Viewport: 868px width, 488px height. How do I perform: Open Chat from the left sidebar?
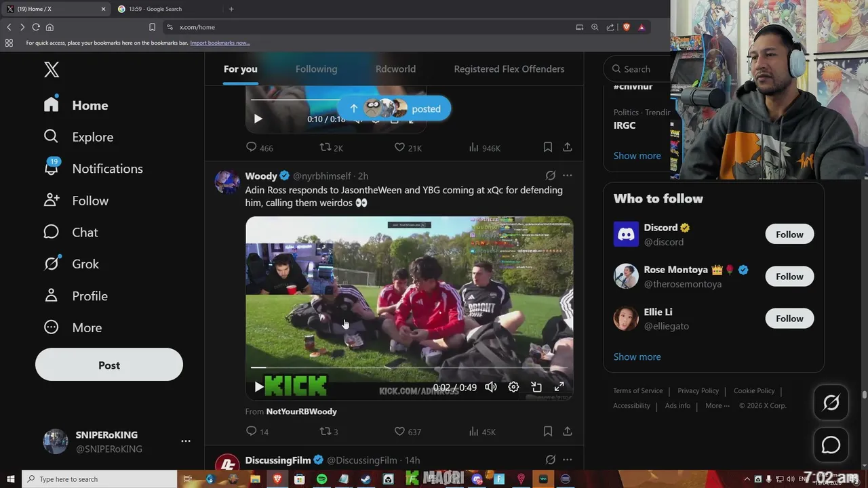coord(71,232)
